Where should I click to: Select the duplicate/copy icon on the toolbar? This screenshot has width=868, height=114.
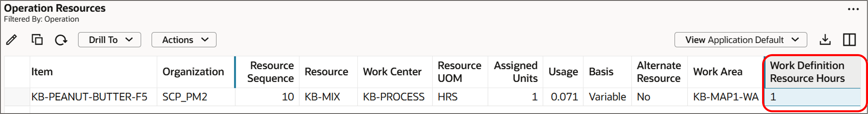tap(37, 39)
